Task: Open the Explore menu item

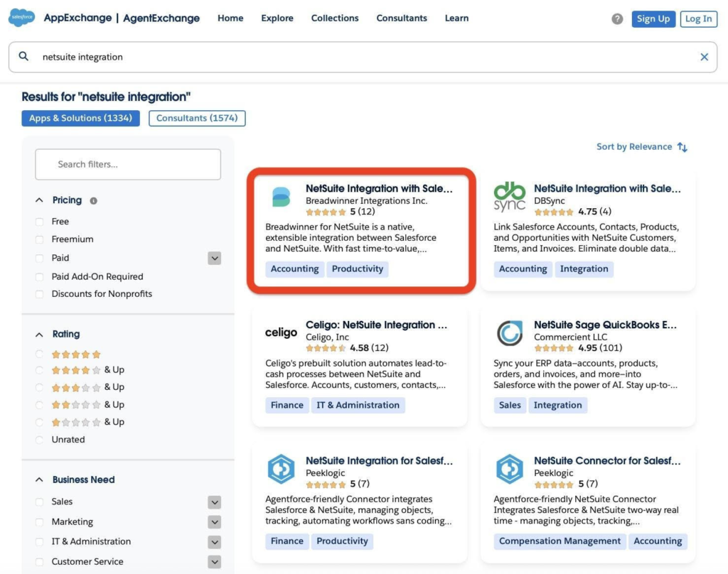Action: tap(277, 18)
